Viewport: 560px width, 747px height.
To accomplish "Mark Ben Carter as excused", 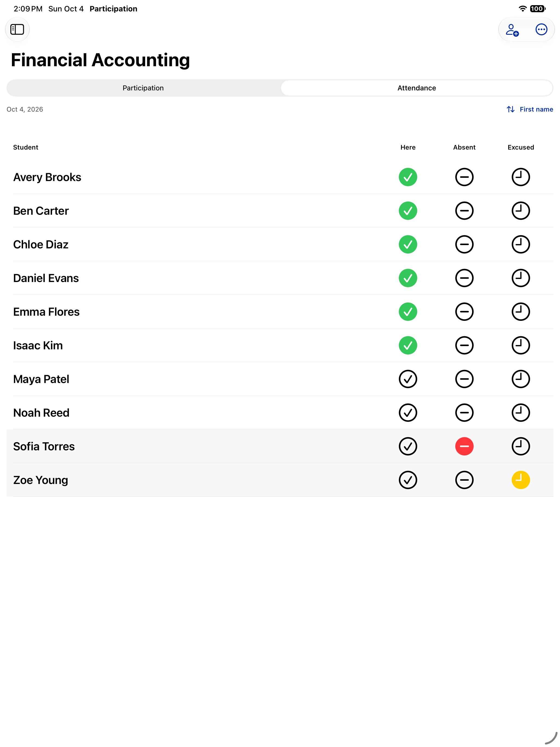I will tap(520, 211).
